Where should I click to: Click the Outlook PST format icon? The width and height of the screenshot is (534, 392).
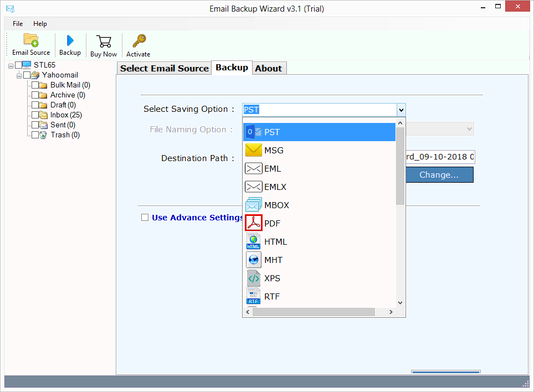point(253,132)
